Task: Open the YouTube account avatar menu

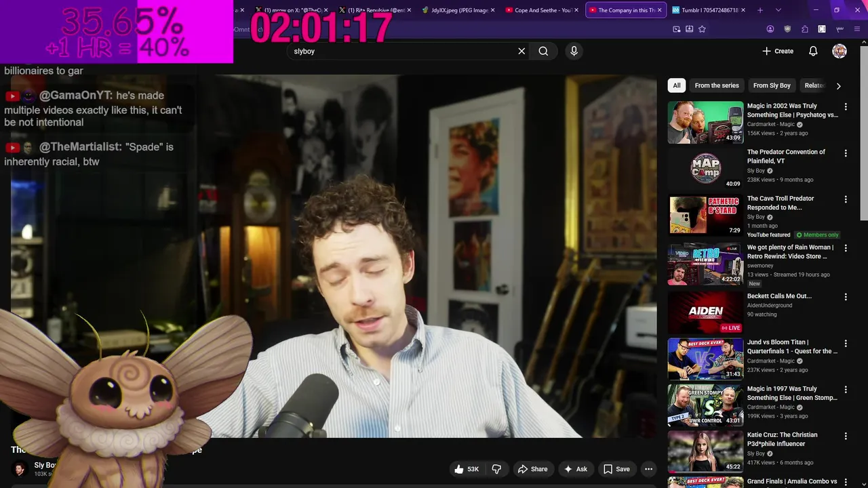Action: click(840, 51)
